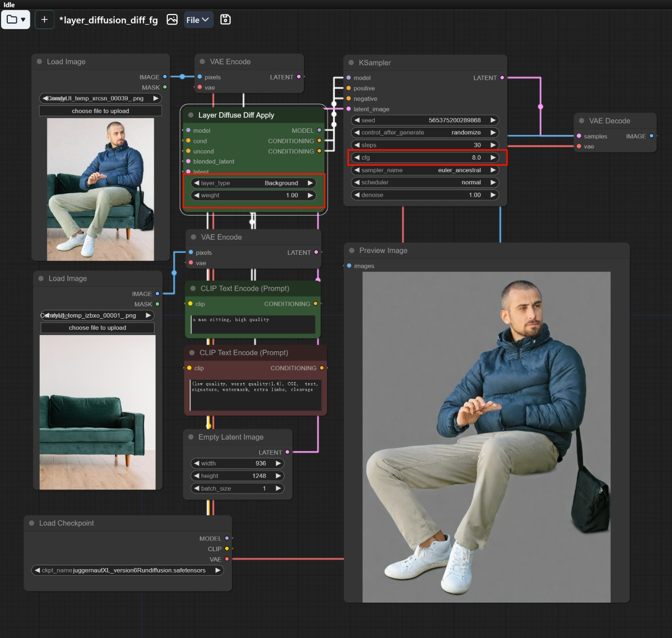Click the image gallery icon beside workflow name
Screen dimensions: 672x638
172,20
